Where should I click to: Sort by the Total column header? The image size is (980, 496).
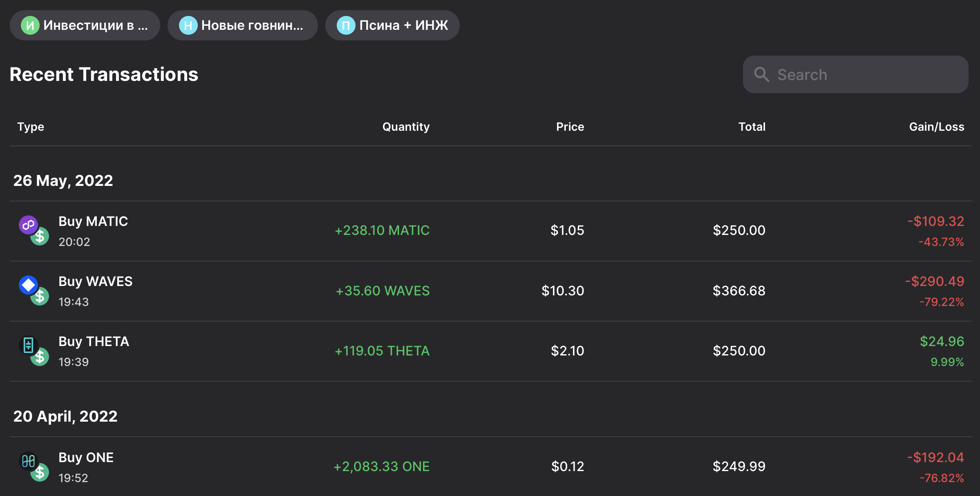coord(752,127)
